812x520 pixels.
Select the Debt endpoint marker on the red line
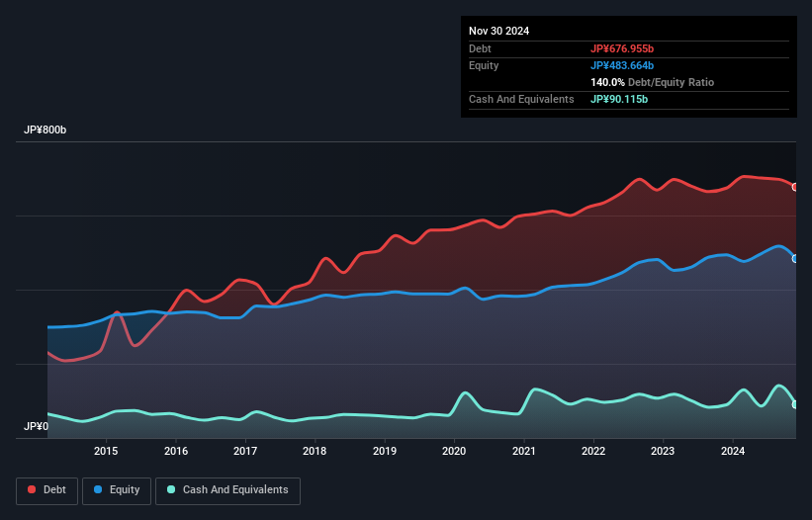[x=795, y=187]
